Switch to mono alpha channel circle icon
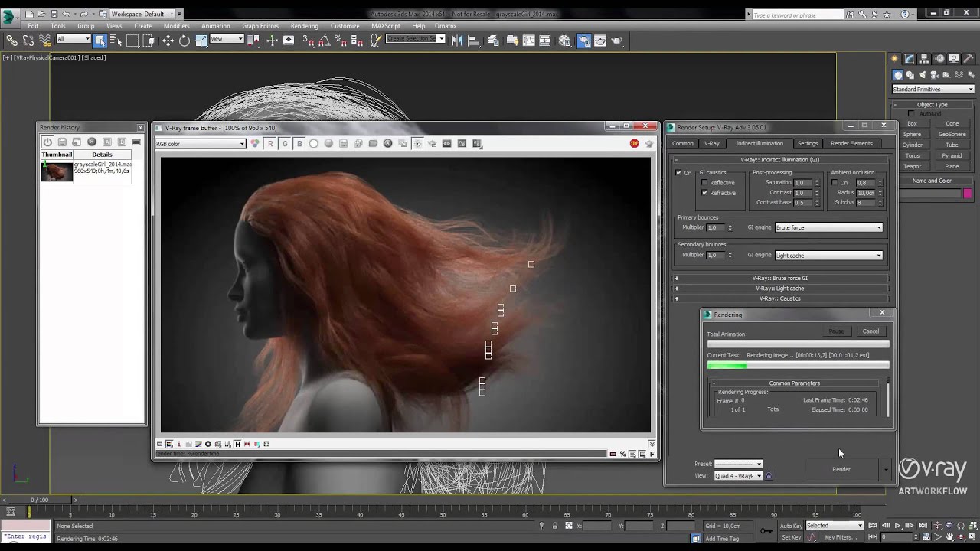The image size is (980, 551). click(x=314, y=144)
